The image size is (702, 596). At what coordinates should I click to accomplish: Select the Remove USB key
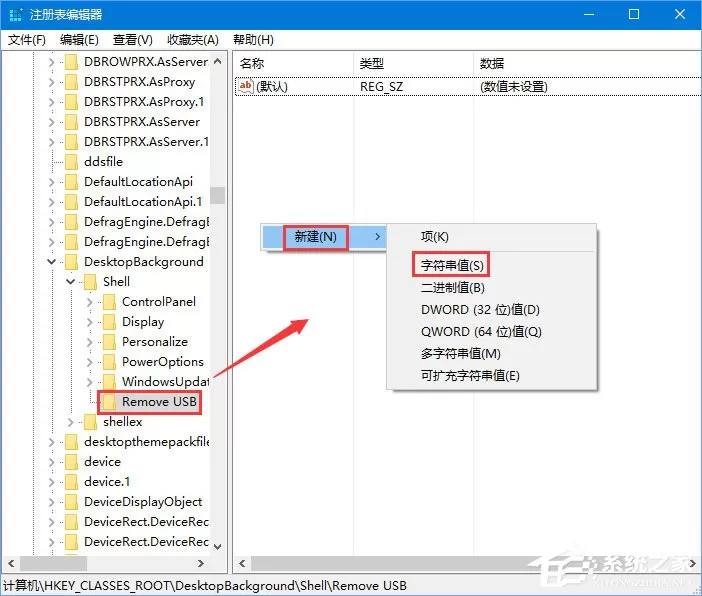click(159, 402)
